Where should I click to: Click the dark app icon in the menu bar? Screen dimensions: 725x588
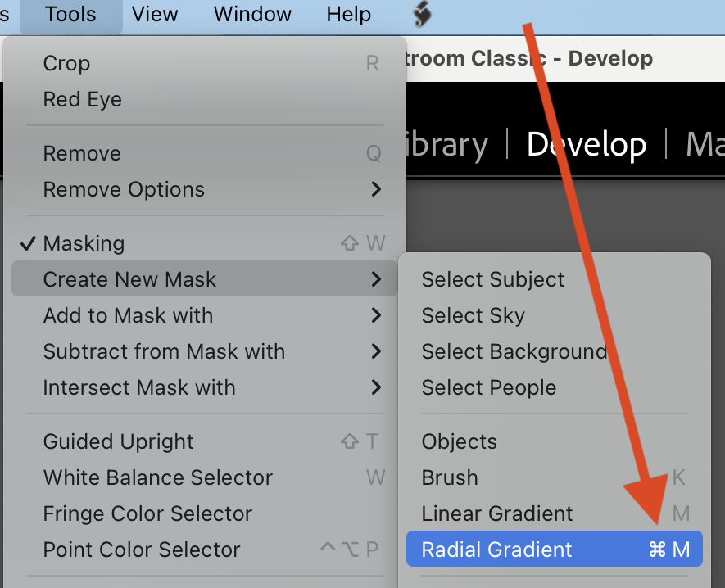pos(422,14)
